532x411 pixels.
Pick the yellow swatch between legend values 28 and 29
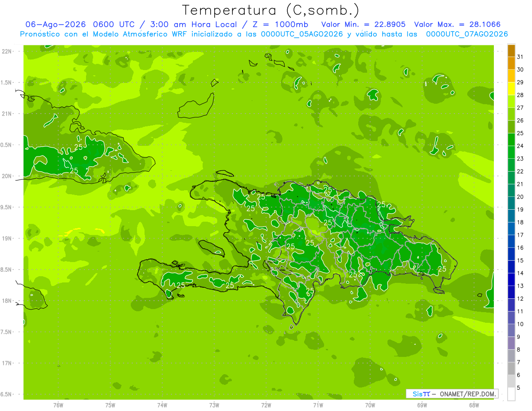click(511, 89)
